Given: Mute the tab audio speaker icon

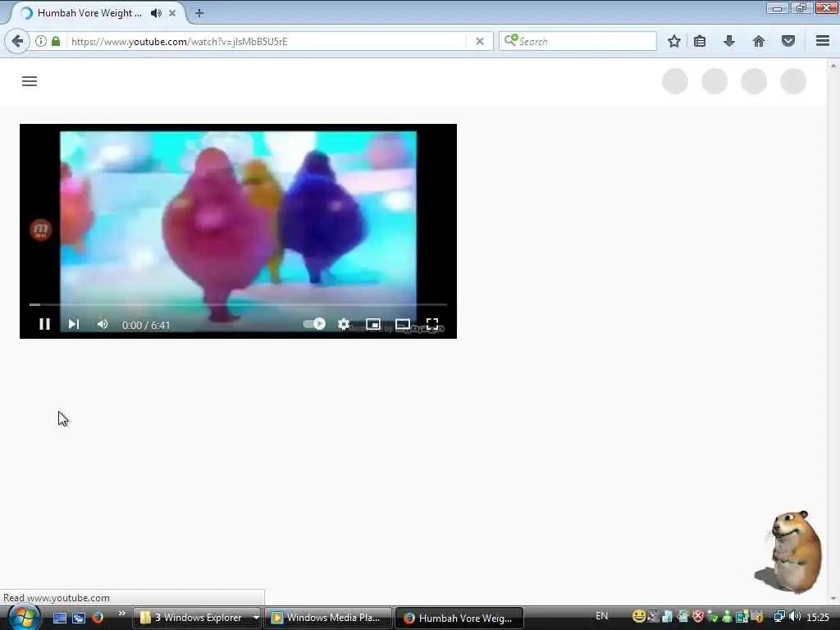Looking at the screenshot, I should coord(156,13).
